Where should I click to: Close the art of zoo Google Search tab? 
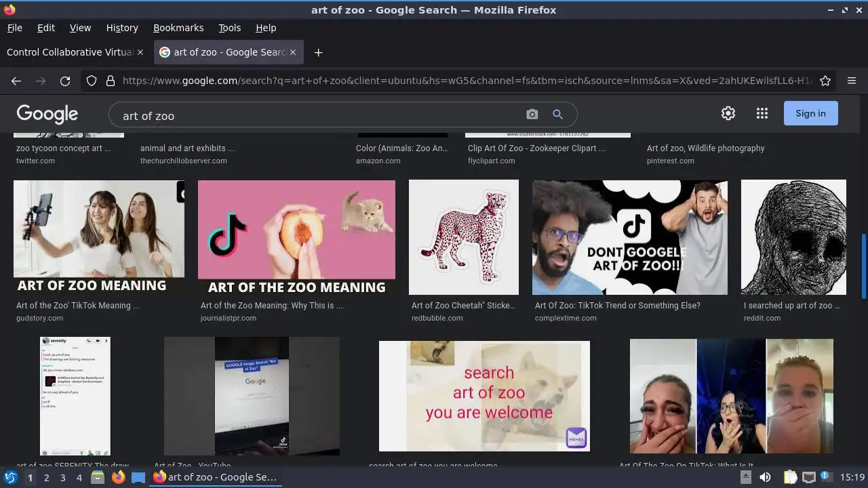293,52
